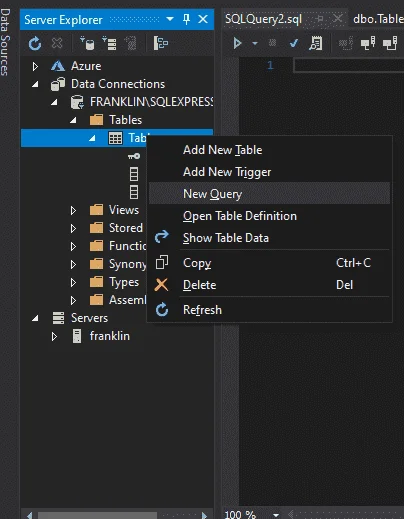Click the Add SQL Server toolbar icon
Image resolution: width=404 pixels, height=519 pixels.
point(130,43)
